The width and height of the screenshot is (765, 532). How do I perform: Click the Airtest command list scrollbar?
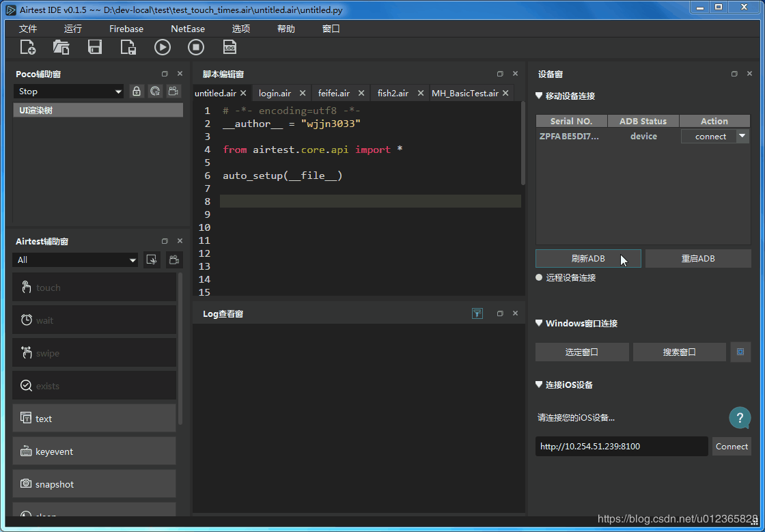(x=180, y=349)
